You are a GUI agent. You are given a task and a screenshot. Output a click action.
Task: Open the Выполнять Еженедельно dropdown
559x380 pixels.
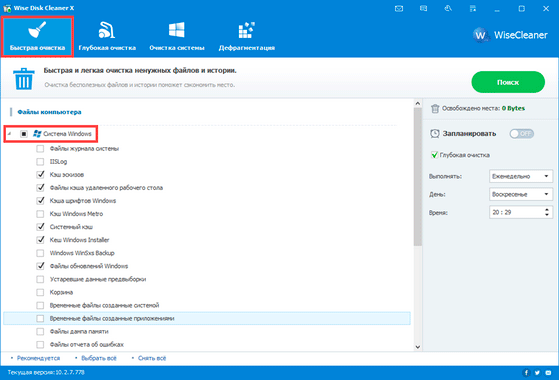[x=520, y=176]
